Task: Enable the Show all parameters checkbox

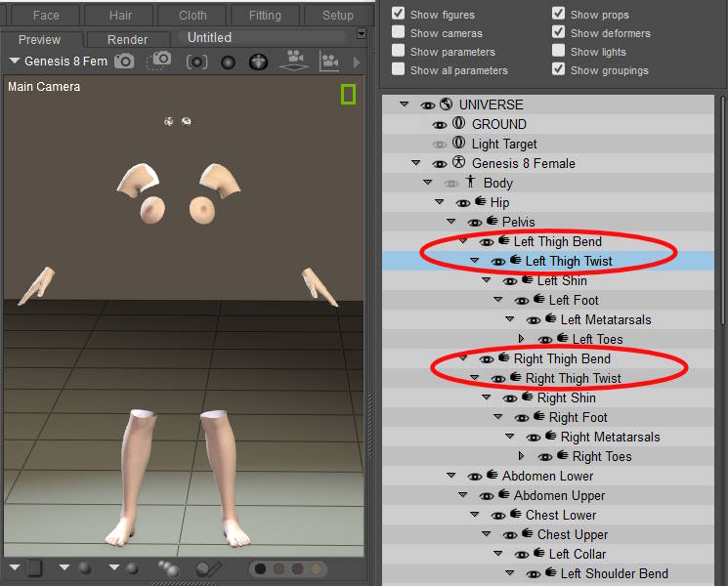Action: 398,69
